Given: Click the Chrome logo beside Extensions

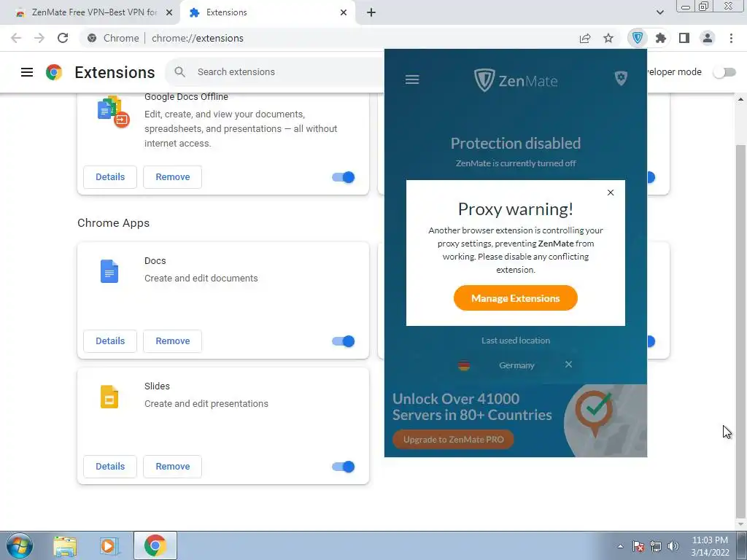Looking at the screenshot, I should 54,72.
